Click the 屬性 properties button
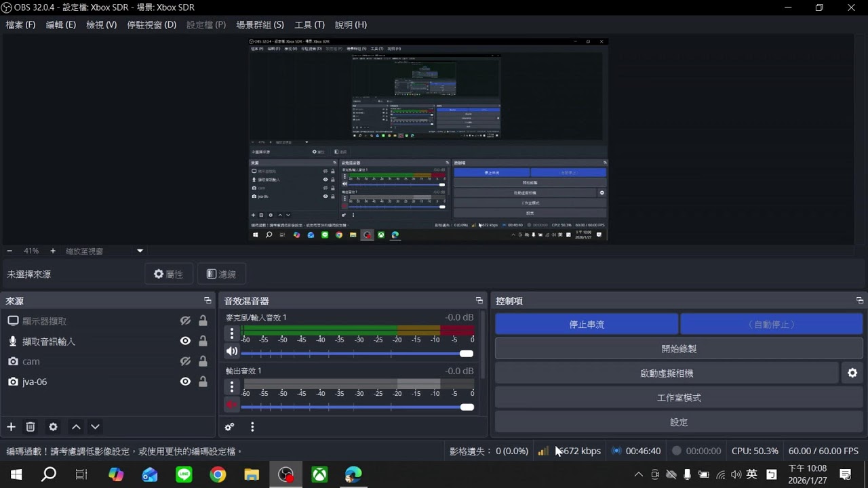868x488 pixels. [168, 274]
